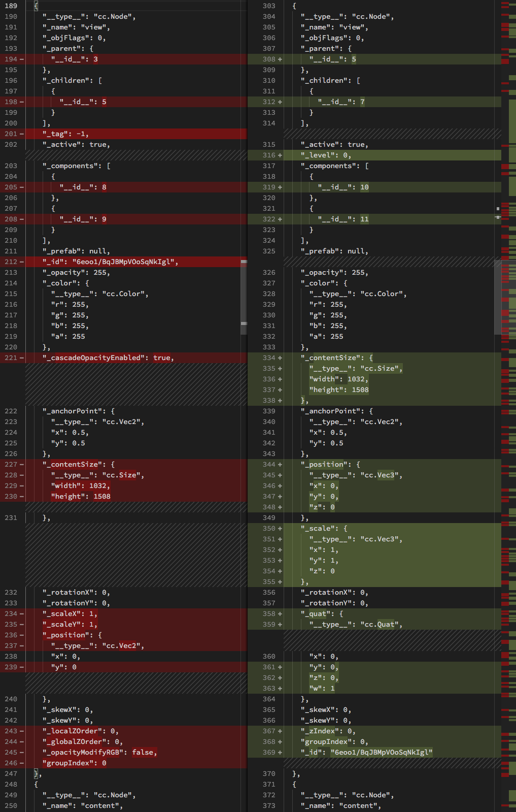Click the minus marker on the "_cascadeOpacityEnabled" line

[22, 358]
